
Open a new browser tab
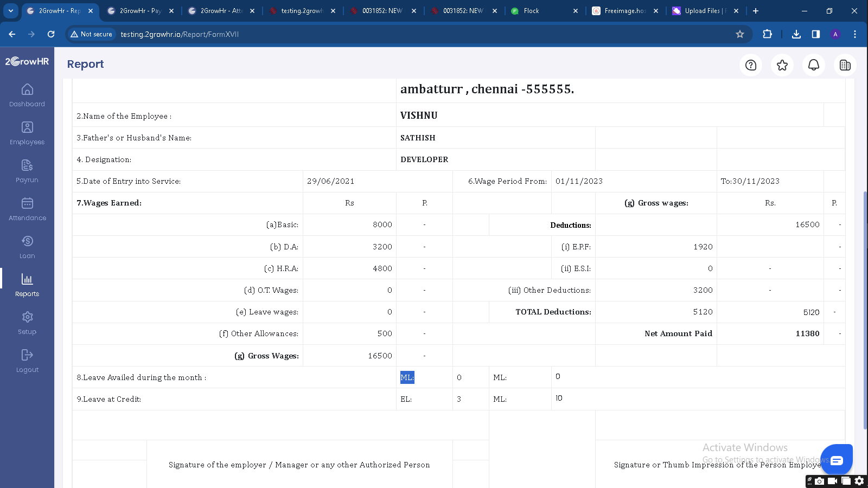tap(756, 11)
